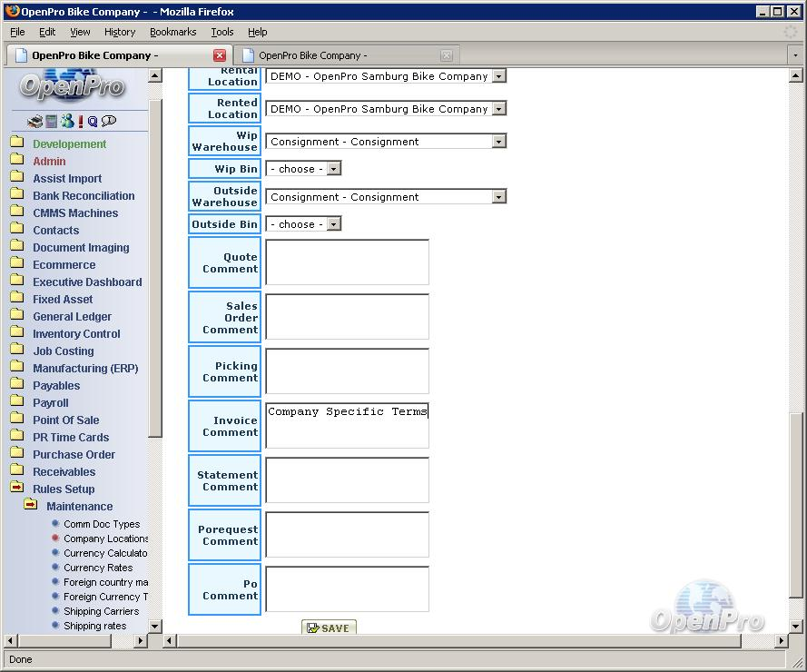Collapse the Rules Setup folder
This screenshot has width=807, height=672.
click(16, 489)
